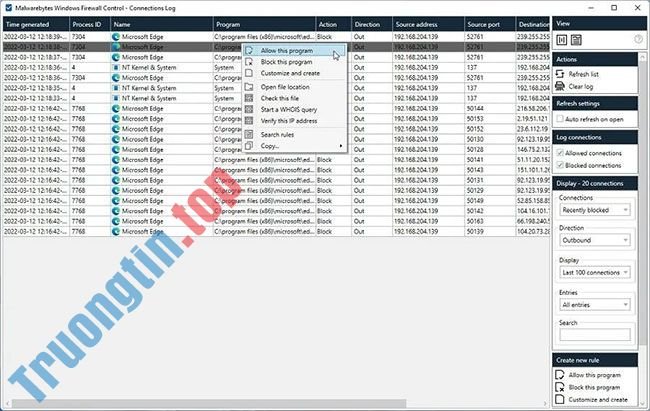The image size is (650, 411).
Task: Click the help question mark icon
Action: pyautogui.click(x=638, y=39)
